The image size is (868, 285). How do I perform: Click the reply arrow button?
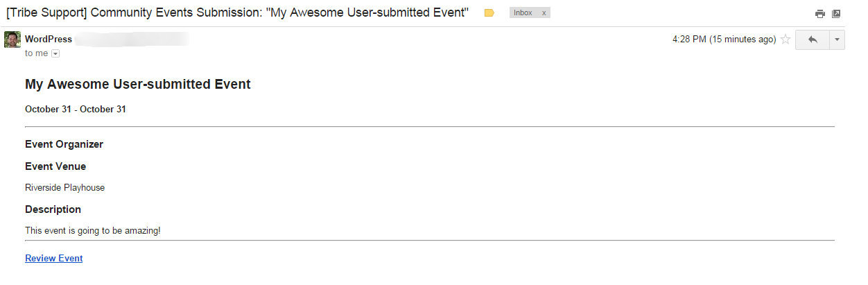coord(813,40)
